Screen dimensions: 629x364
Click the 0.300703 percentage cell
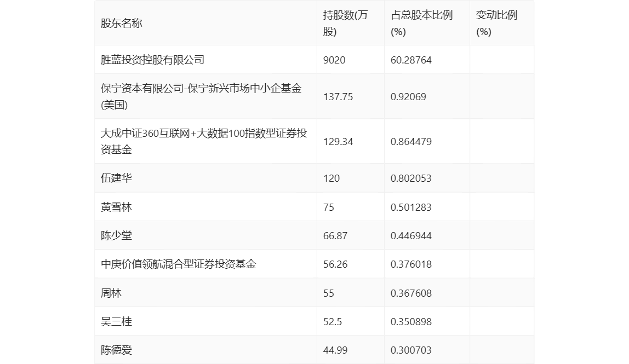411,350
